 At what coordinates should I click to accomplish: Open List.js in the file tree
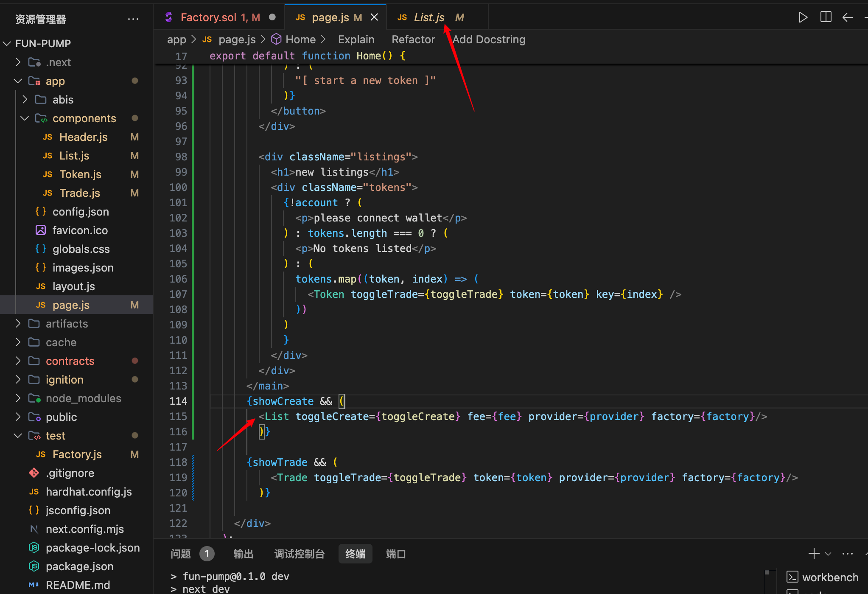click(76, 156)
